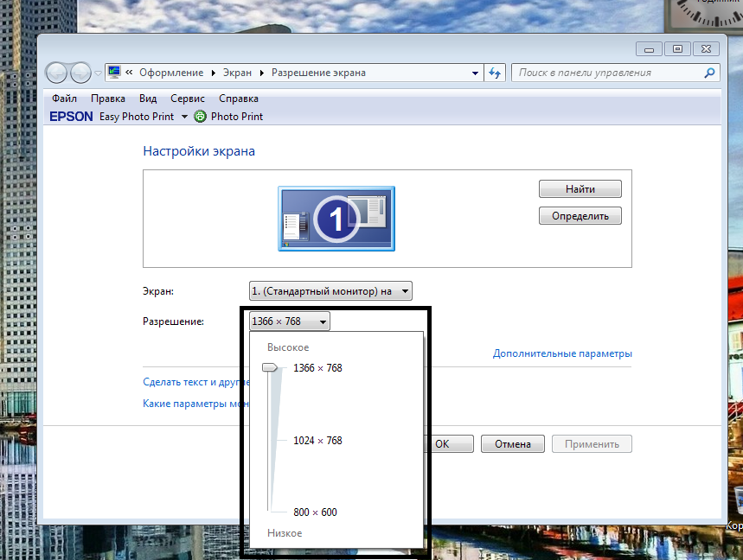
Task: Move the resolution slider handle
Action: [270, 367]
